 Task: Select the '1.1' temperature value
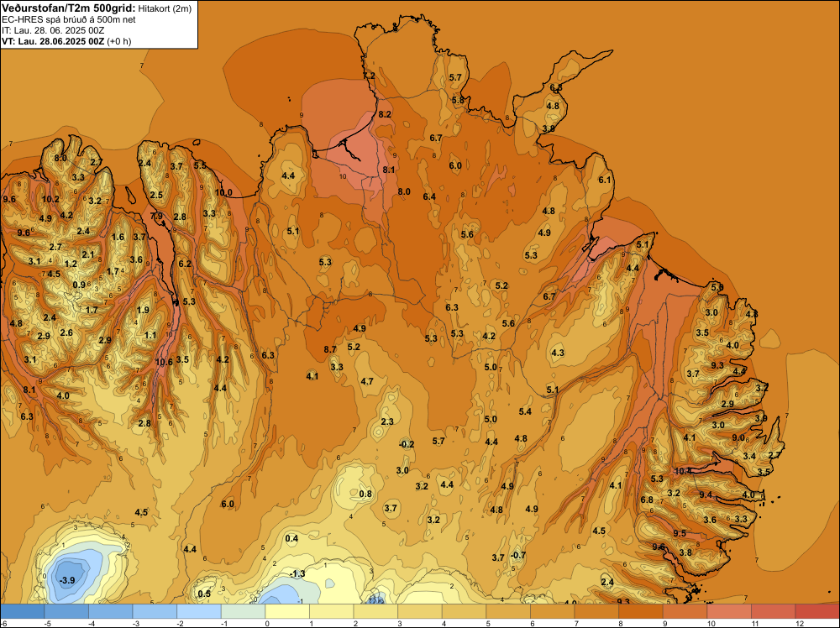[150, 335]
